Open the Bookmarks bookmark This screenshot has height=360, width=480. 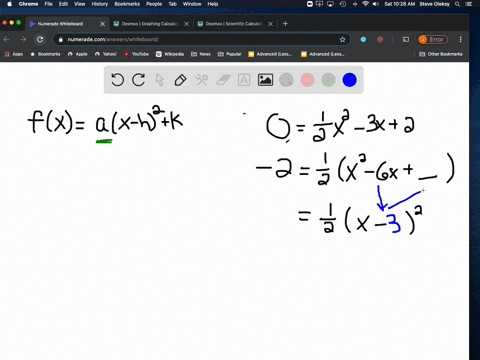pyautogui.click(x=45, y=54)
